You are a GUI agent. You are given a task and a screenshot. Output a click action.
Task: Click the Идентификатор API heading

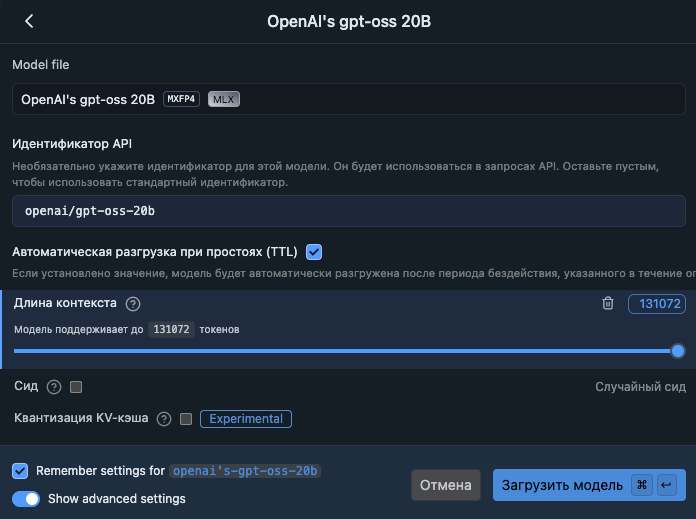point(72,144)
